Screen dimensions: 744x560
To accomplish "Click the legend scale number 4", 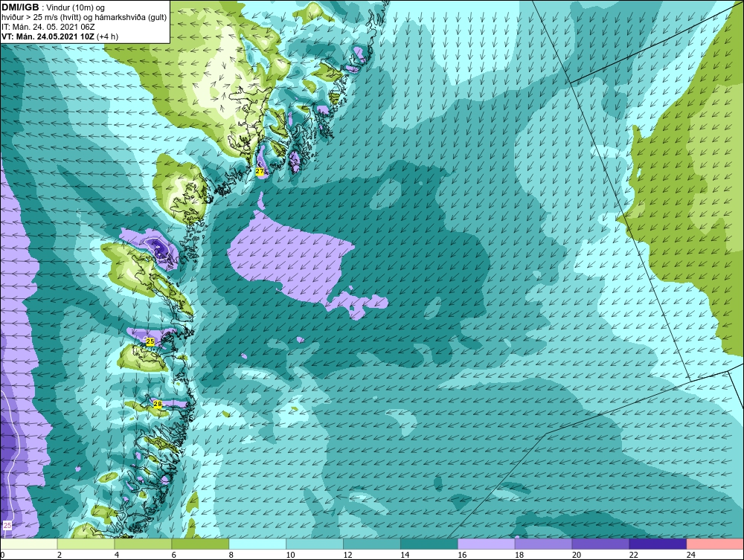I will [117, 555].
